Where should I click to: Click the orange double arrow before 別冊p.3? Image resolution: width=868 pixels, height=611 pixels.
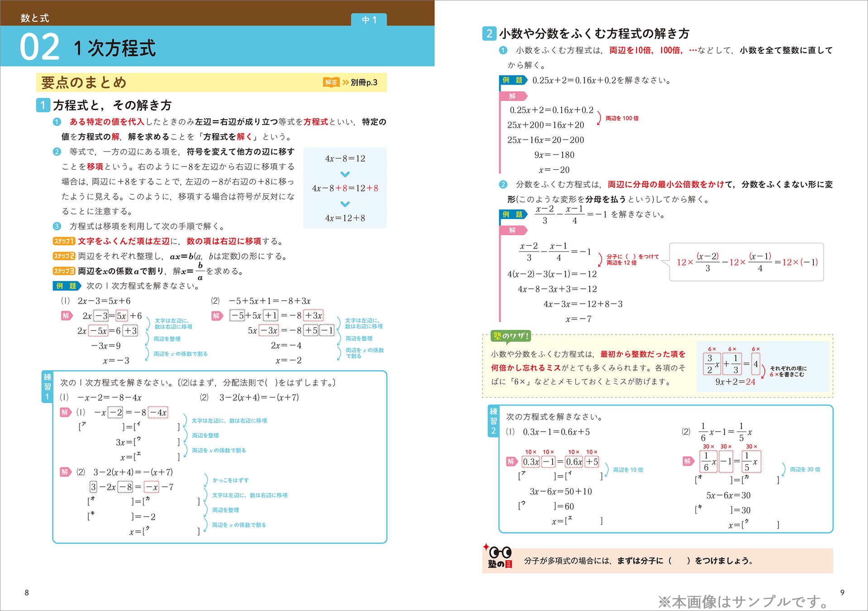click(346, 82)
